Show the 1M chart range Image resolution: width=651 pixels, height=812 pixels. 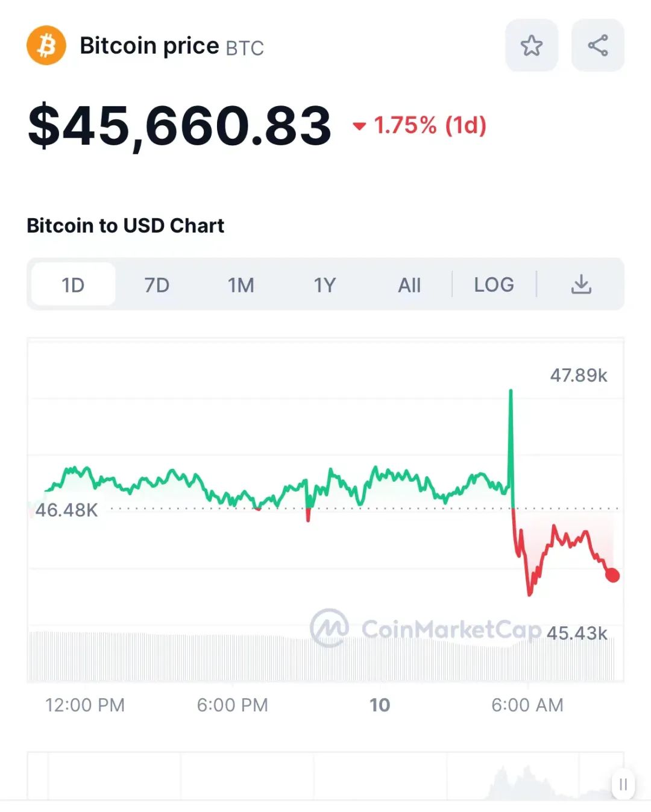241,285
